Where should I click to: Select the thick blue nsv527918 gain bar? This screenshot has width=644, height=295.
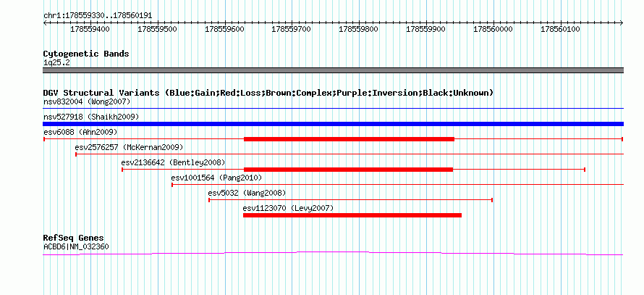(333, 124)
